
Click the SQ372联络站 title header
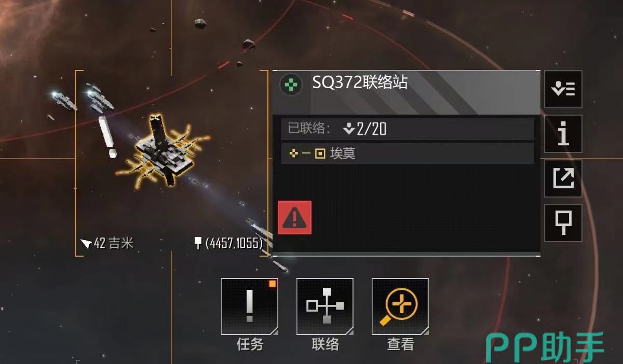(360, 82)
